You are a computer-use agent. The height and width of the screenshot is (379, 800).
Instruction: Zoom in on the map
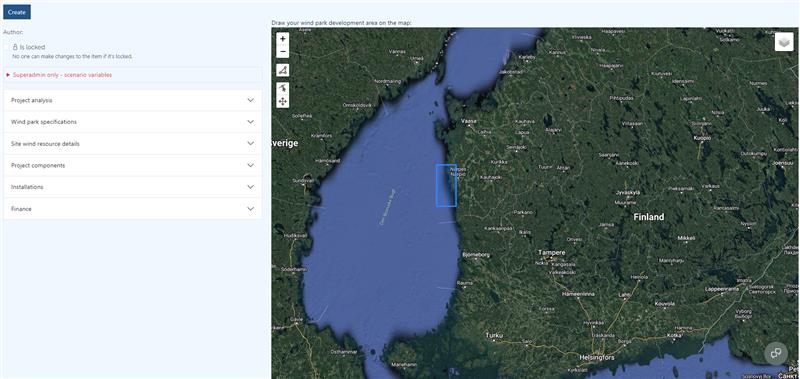coord(283,39)
